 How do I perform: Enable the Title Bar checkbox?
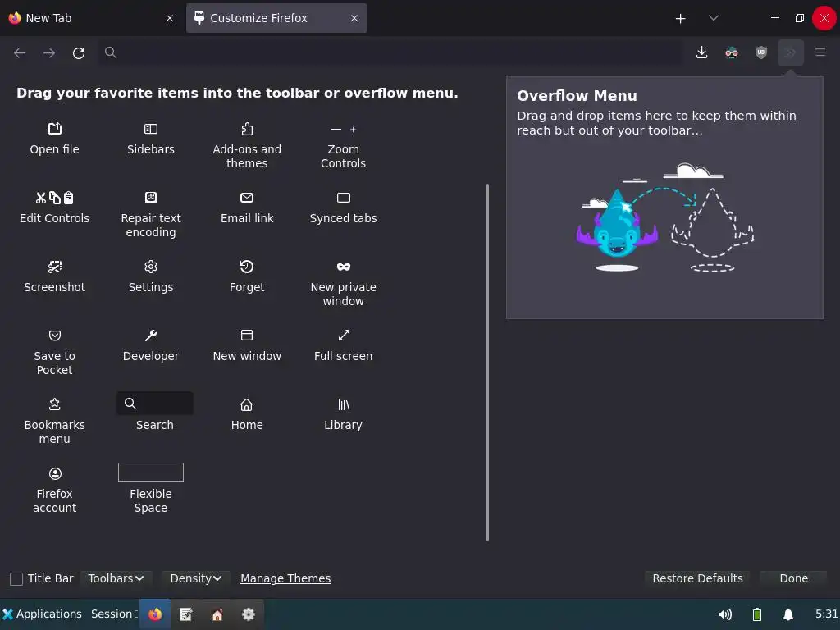(x=16, y=578)
